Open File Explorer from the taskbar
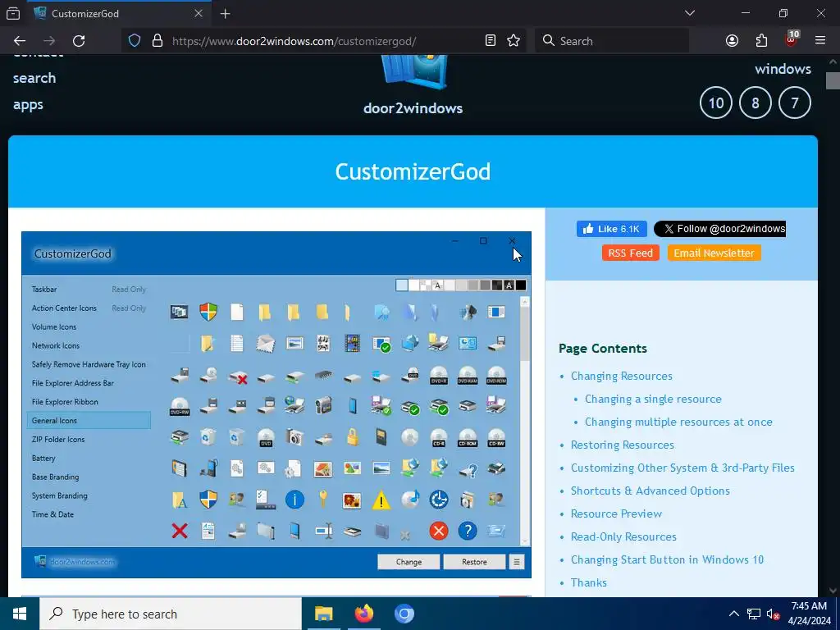Viewport: 840px width, 630px height. (x=323, y=614)
